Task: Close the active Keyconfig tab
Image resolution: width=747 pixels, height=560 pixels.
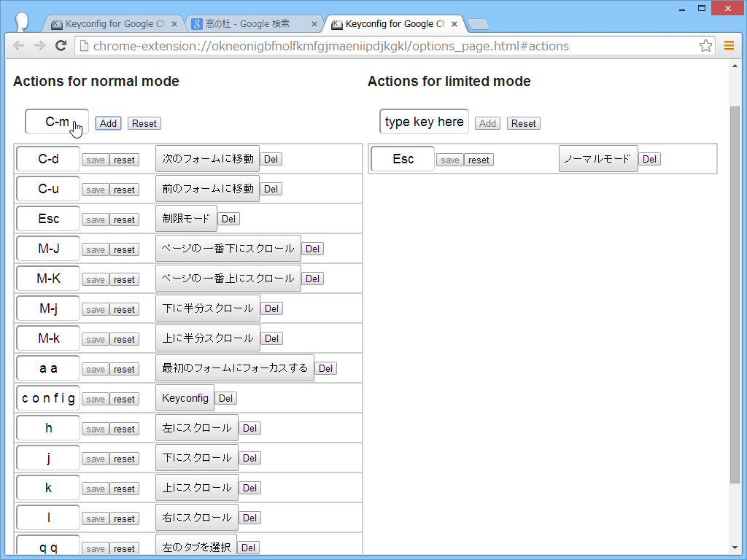Action: click(454, 24)
